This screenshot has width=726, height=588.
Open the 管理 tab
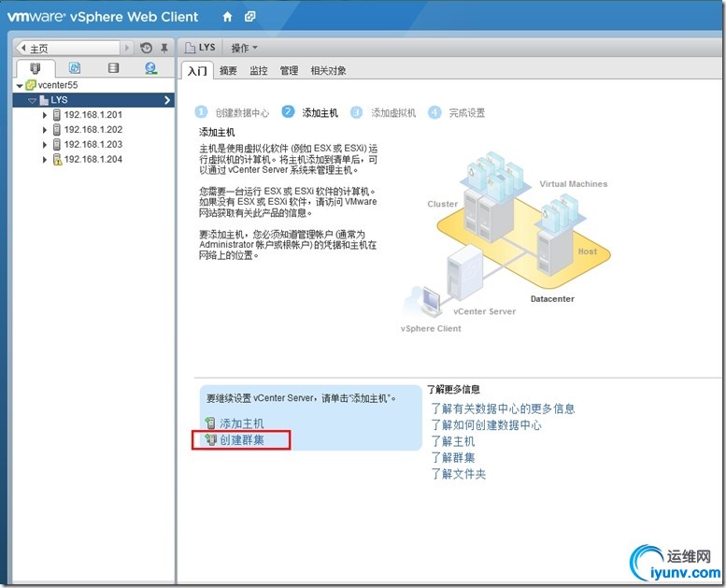tap(289, 71)
